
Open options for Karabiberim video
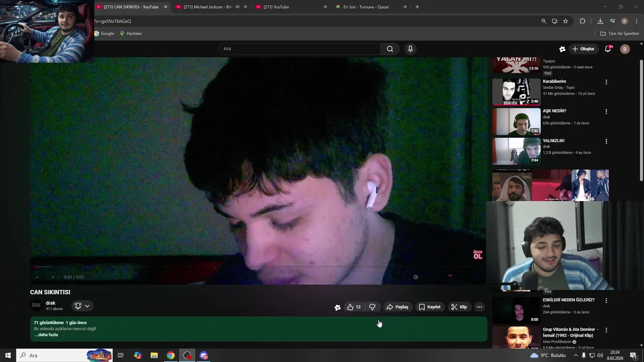coord(606,82)
